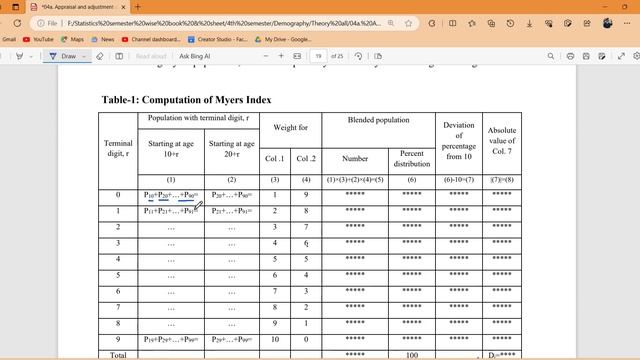Open Collections panel
640x360 pixels.
[491, 23]
